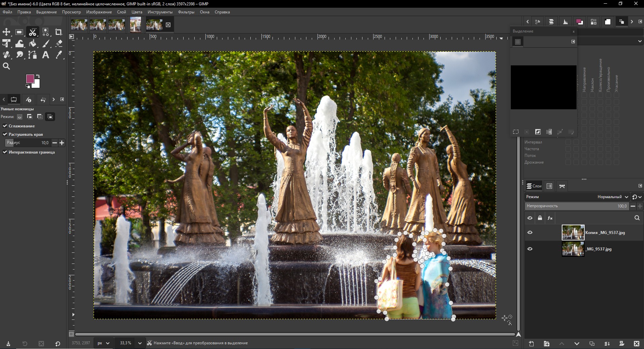Viewport: 644px width, 349px height.
Task: Close the Выделение dialog panel
Action: click(574, 32)
